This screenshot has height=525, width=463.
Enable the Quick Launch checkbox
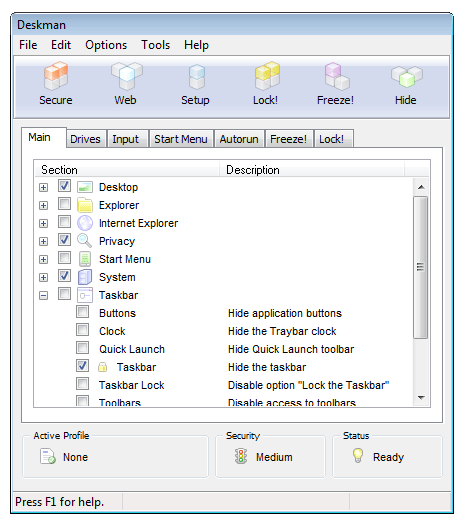point(82,348)
